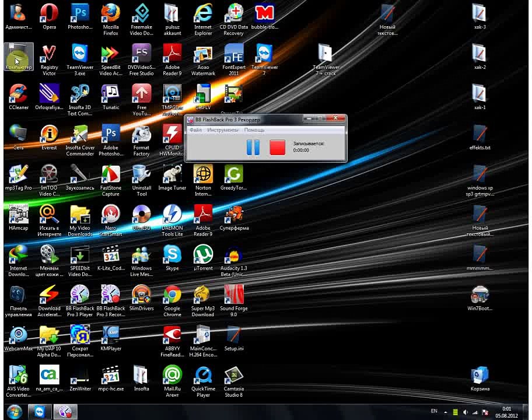The width and height of the screenshot is (532, 420).
Task: Select the WebcamMax icon
Action: pos(19,338)
